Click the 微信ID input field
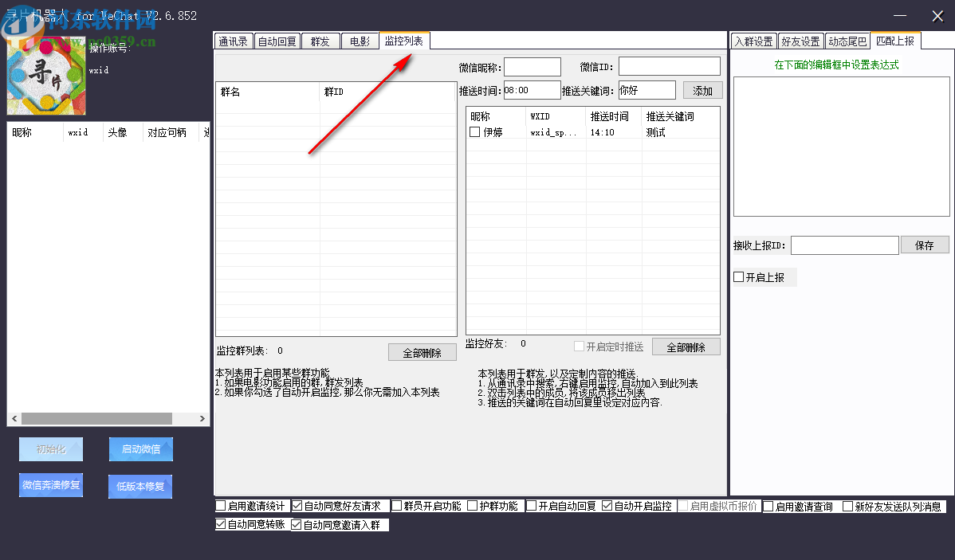This screenshot has width=955, height=560. pos(670,66)
